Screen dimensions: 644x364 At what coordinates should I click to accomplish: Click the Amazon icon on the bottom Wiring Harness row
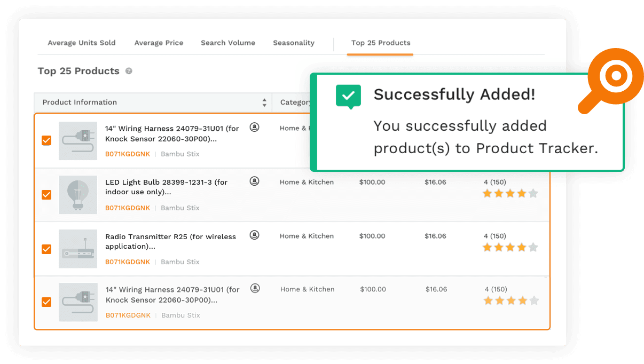255,287
